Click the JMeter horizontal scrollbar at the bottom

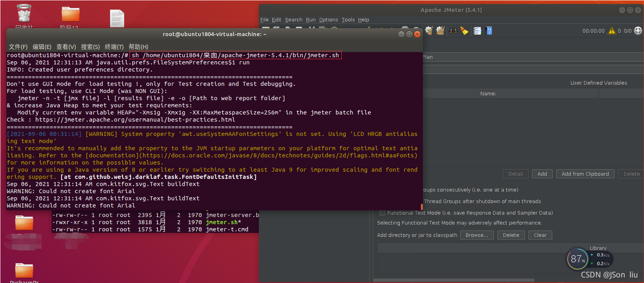454,280
